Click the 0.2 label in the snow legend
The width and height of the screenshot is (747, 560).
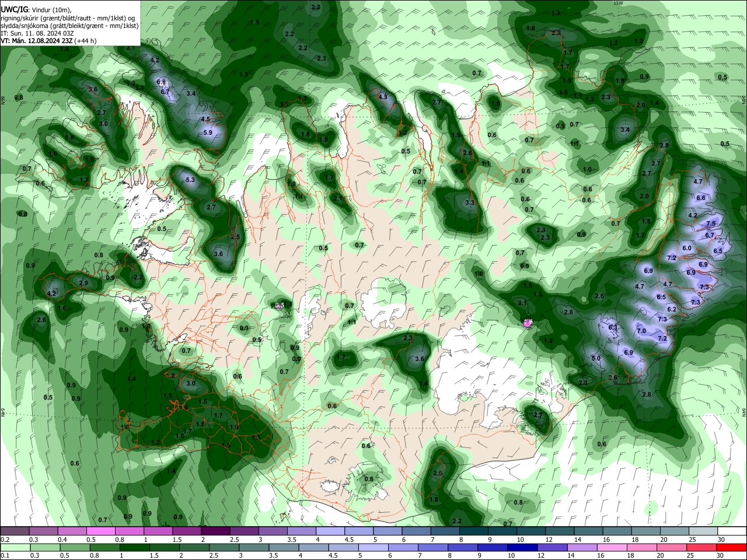click(x=5, y=540)
